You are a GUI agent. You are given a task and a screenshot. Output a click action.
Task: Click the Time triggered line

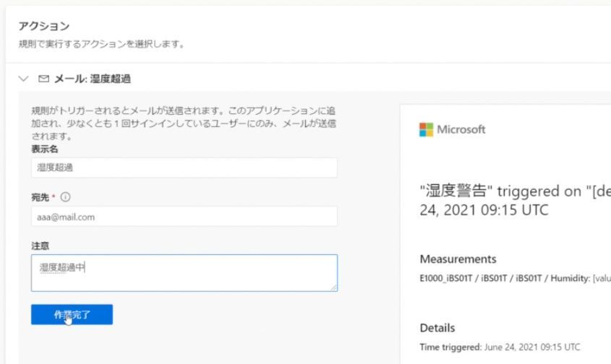(x=500, y=347)
